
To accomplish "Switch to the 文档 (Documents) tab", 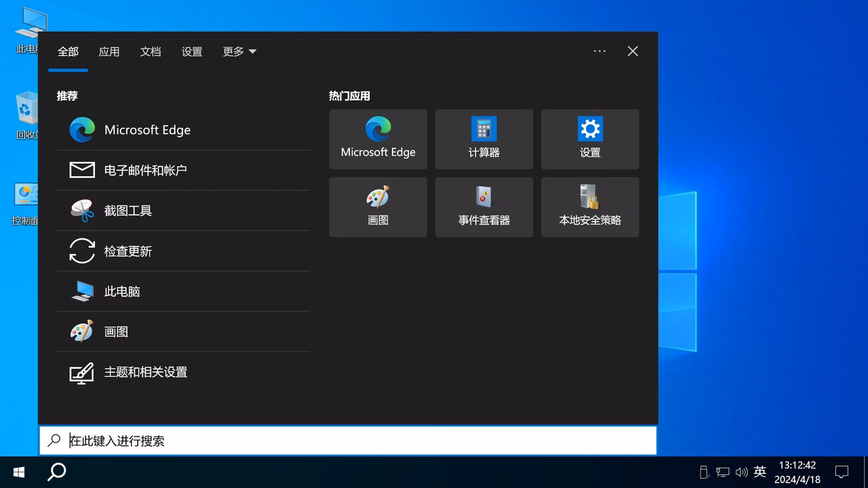I will point(151,52).
